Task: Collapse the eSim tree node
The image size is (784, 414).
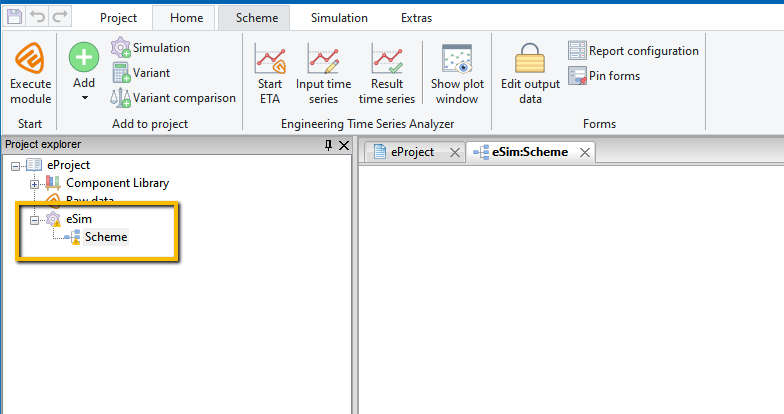Action: (34, 220)
